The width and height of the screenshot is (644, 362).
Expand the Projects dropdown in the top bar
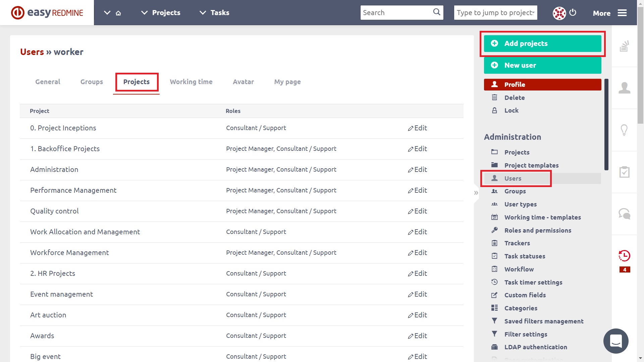point(161,12)
